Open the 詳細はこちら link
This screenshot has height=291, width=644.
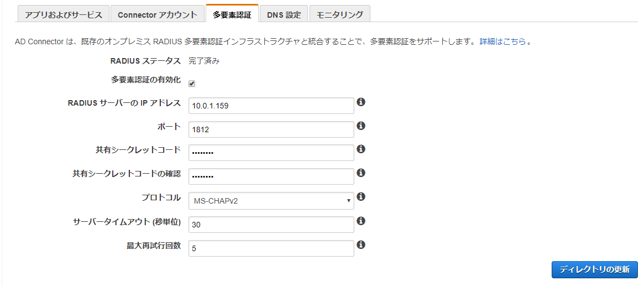(502, 41)
